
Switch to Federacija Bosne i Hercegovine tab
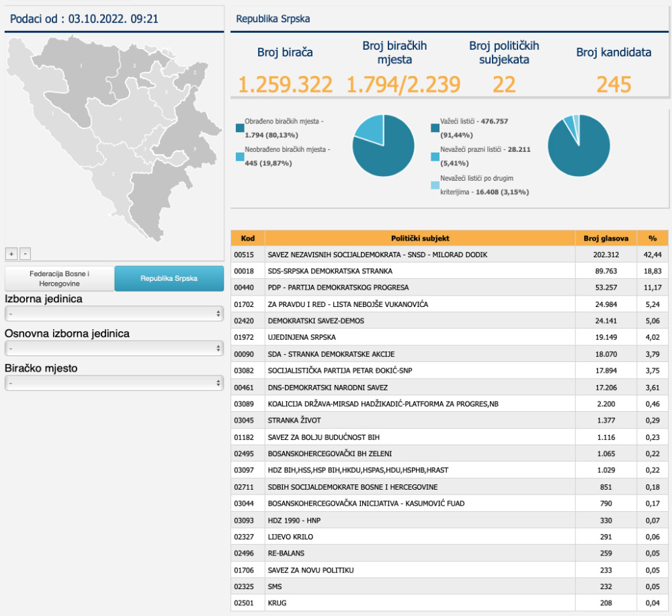[x=60, y=278]
